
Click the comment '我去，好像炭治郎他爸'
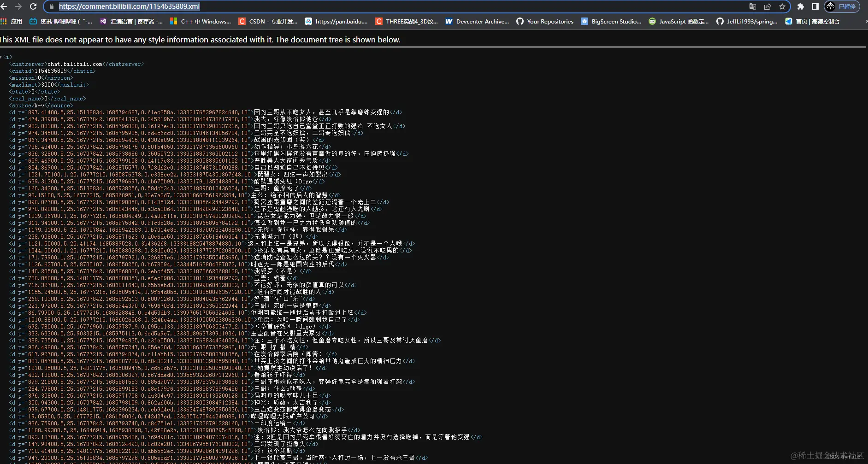286,119
